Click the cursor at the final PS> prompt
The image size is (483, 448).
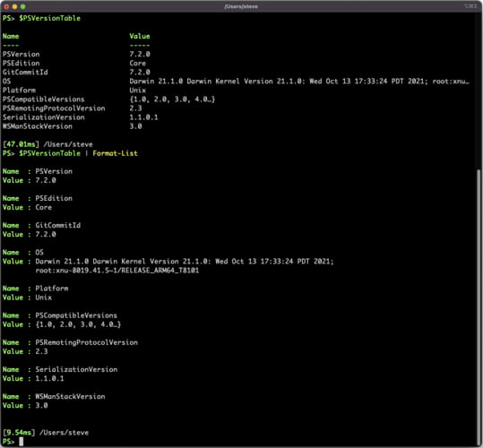[21, 442]
